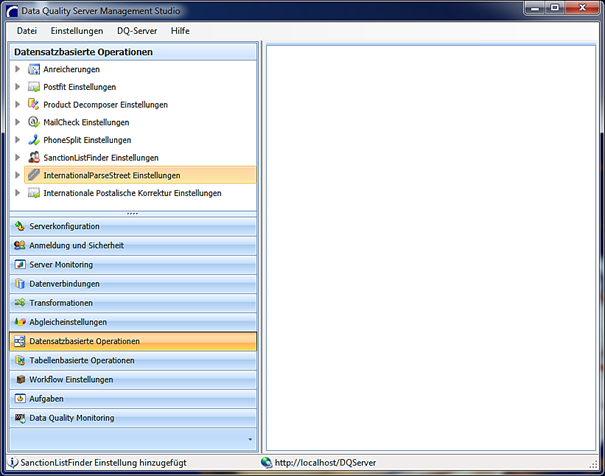Click the Aufgaben icon

[x=20, y=398]
